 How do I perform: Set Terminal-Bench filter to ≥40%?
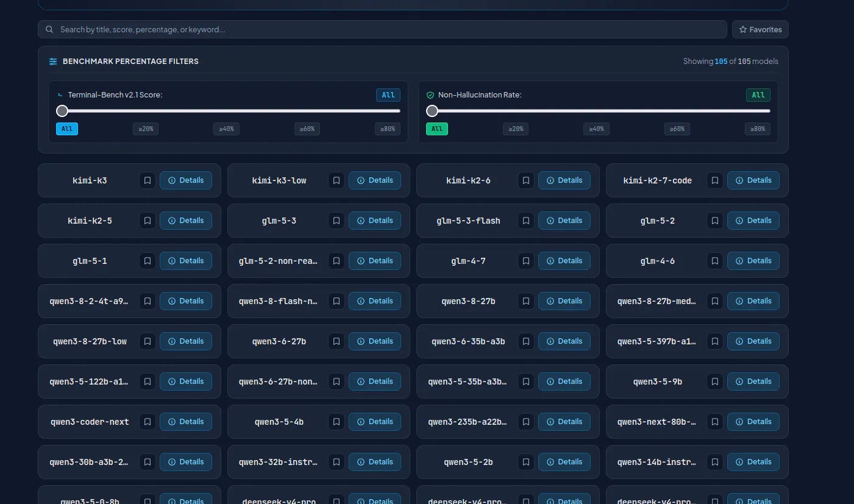click(226, 129)
